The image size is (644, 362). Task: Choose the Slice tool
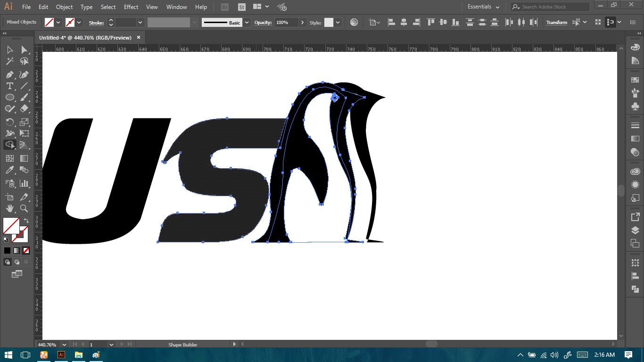(x=24, y=197)
